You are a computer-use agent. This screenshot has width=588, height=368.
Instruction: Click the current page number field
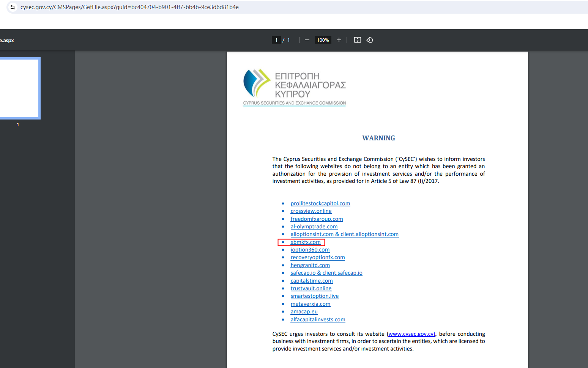pos(276,40)
